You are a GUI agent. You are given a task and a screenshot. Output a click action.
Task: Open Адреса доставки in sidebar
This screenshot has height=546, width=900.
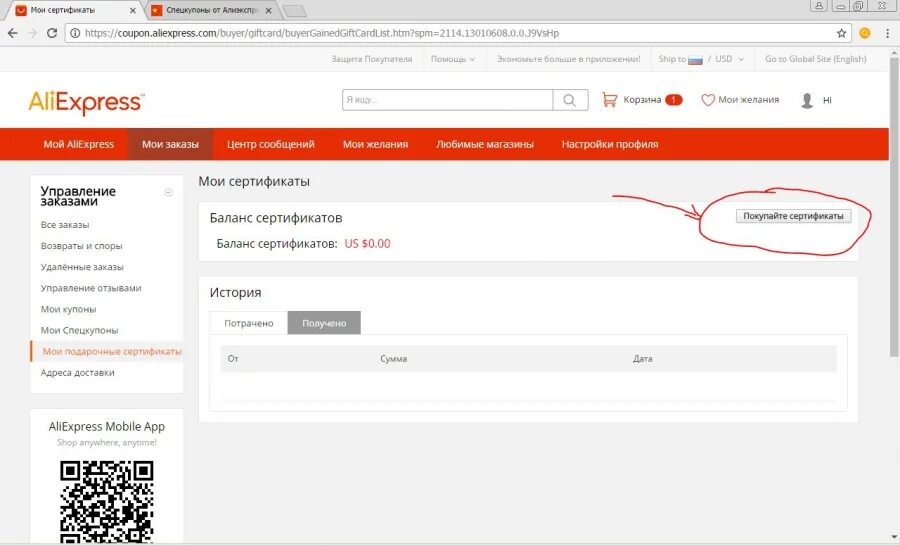tap(77, 373)
